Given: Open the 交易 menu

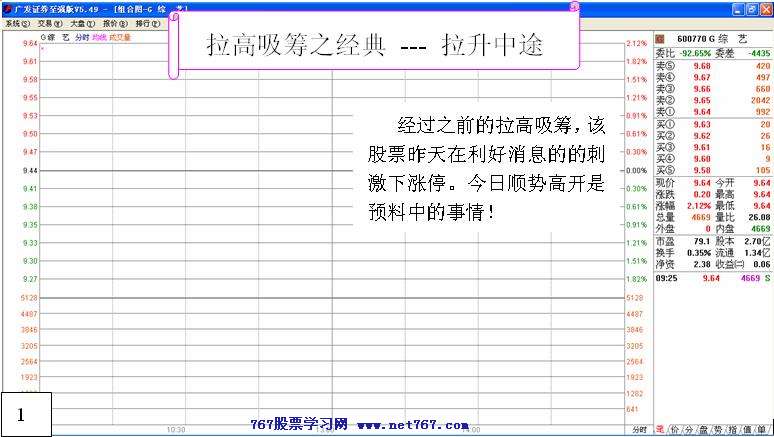Looking at the screenshot, I should [x=49, y=22].
